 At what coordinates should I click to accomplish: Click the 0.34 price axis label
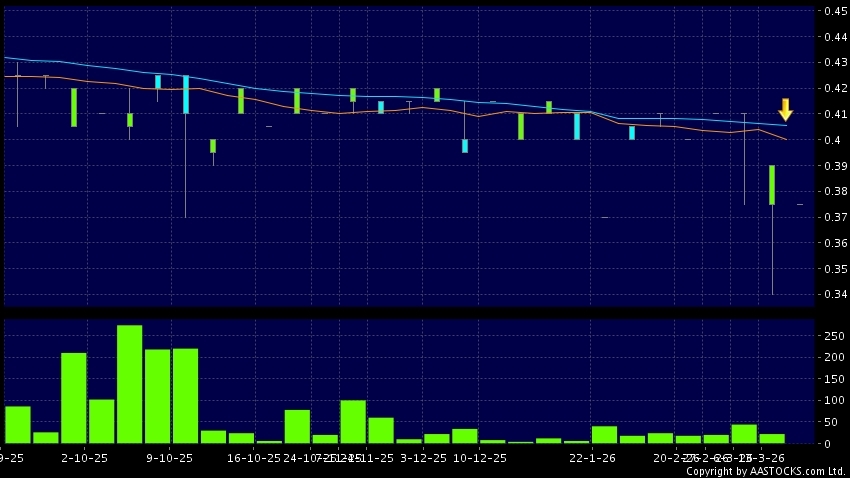coord(831,295)
